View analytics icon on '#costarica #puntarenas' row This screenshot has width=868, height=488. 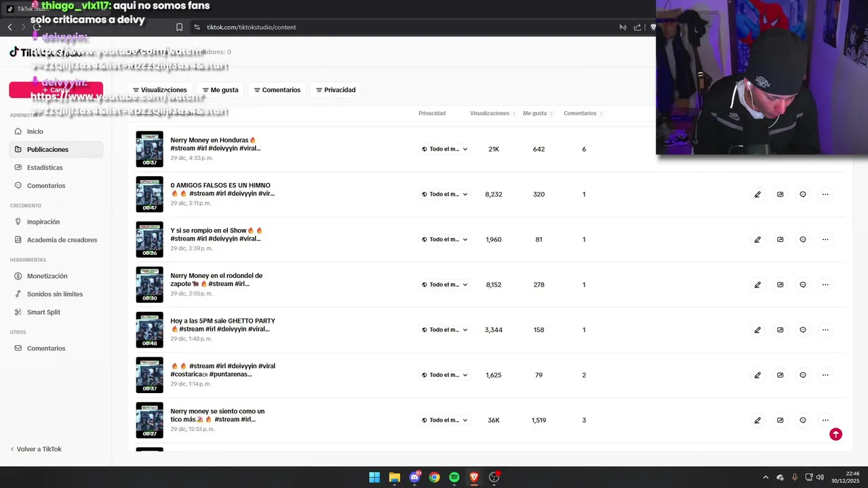780,375
